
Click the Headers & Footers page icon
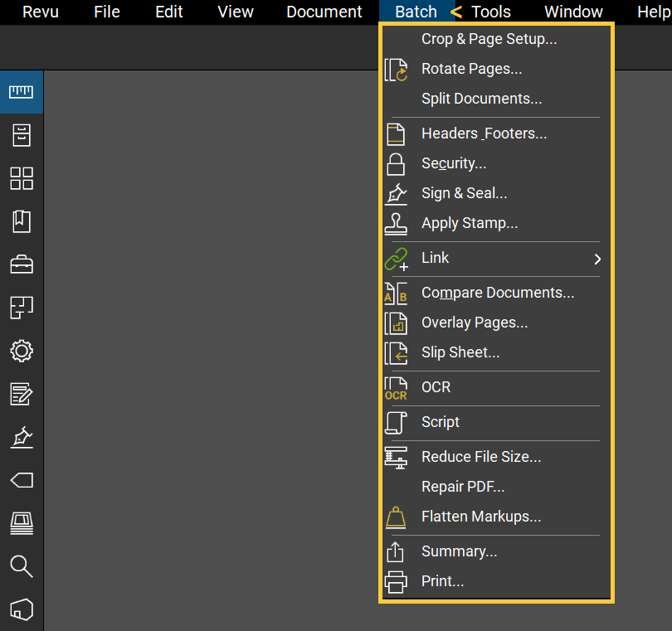[x=396, y=134]
